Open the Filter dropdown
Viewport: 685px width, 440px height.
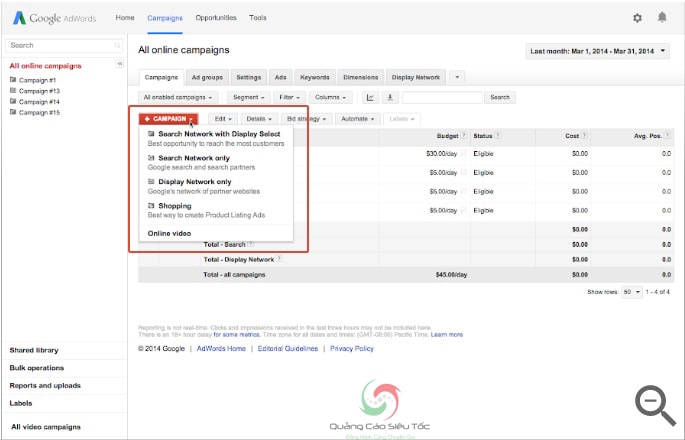point(289,97)
